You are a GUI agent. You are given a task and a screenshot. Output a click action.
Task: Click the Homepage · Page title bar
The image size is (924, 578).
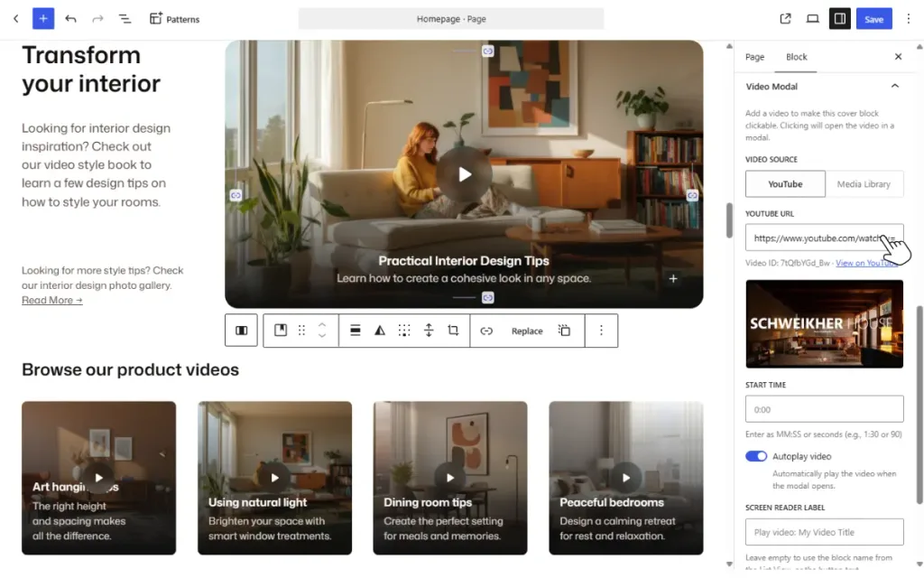451,19
